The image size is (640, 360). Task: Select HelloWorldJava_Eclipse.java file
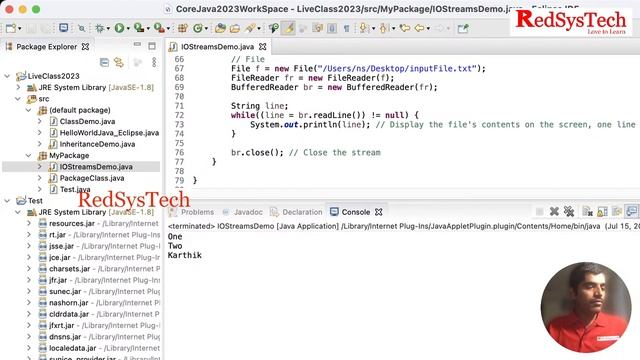[109, 133]
